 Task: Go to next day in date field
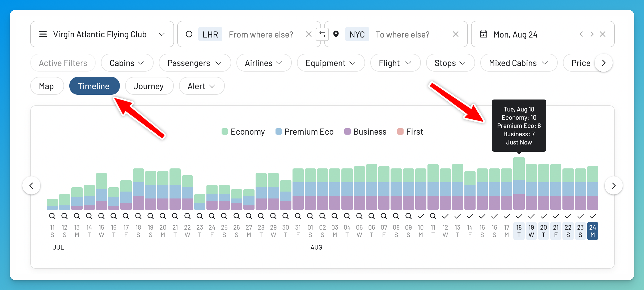(x=592, y=34)
